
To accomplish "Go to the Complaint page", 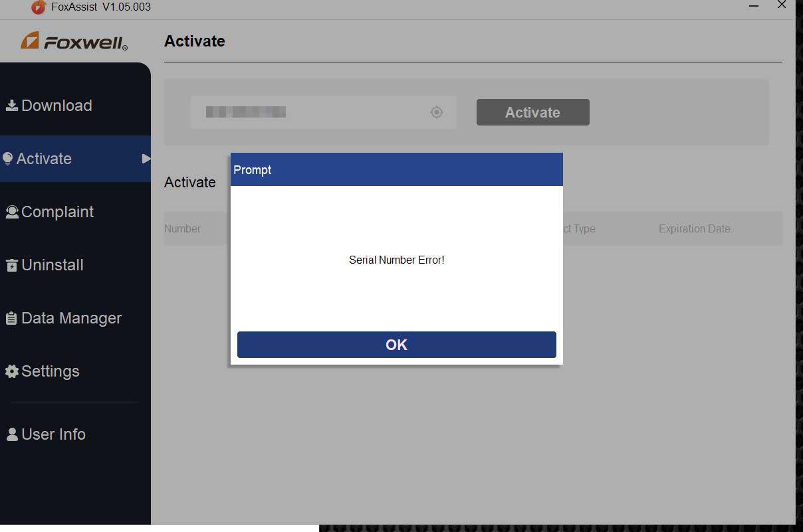I will pos(75,212).
